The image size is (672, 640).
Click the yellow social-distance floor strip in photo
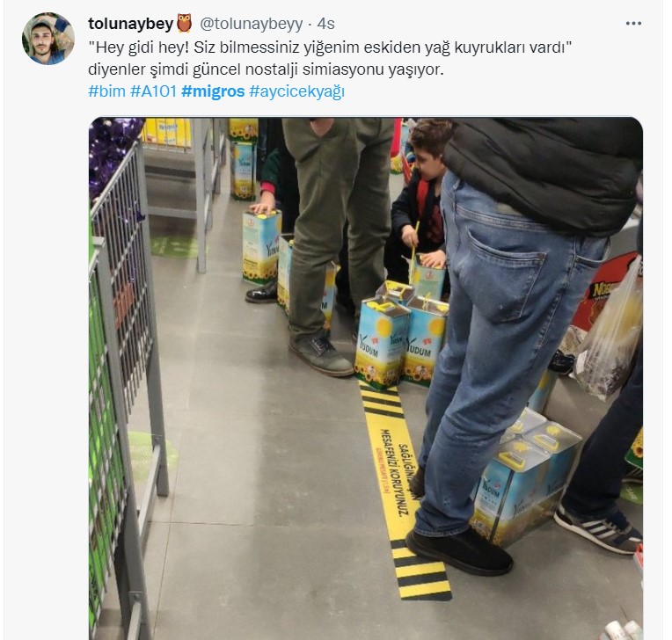[398, 489]
